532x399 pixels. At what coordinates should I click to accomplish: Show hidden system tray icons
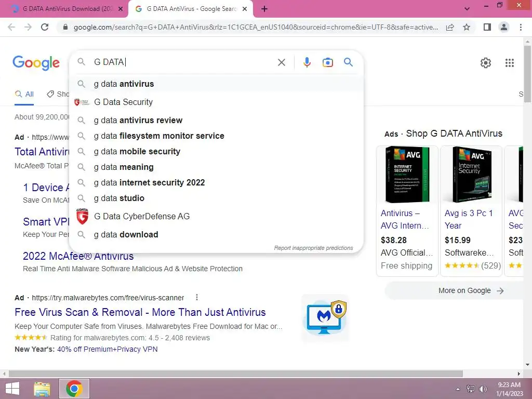click(458, 389)
